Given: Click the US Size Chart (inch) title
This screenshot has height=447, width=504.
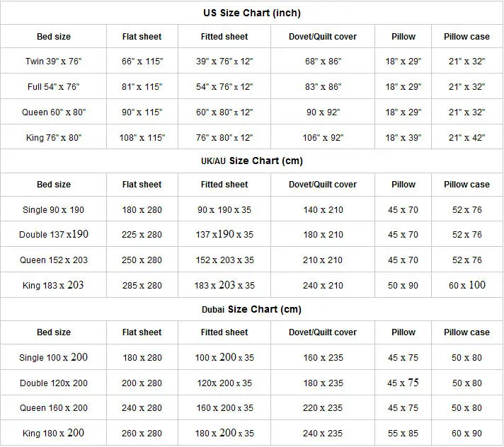Looking at the screenshot, I should point(253,13).
